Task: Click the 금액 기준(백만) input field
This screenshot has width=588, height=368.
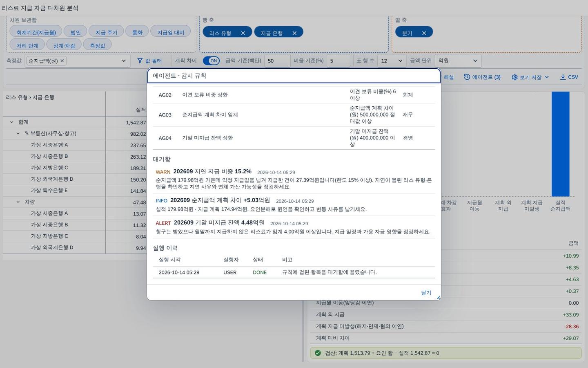Action: [x=277, y=61]
